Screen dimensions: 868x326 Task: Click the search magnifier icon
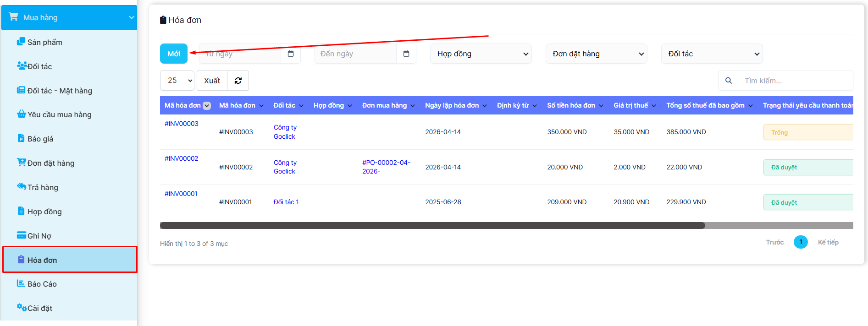(728, 81)
